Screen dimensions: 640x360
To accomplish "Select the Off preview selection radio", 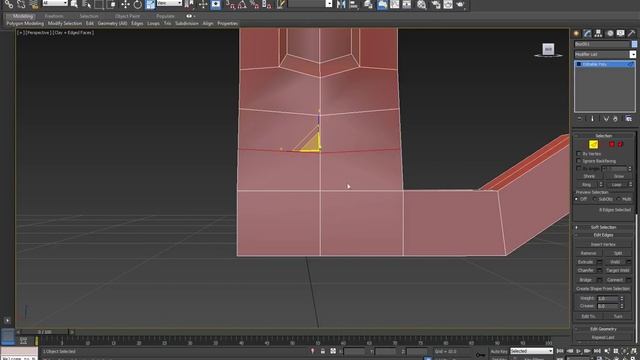I will pos(576,199).
